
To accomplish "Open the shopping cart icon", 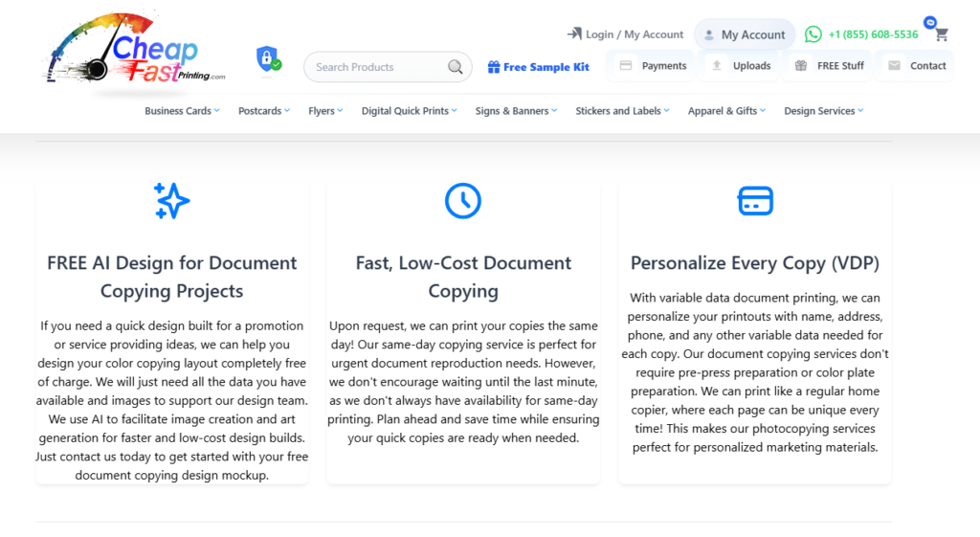I will 941,34.
